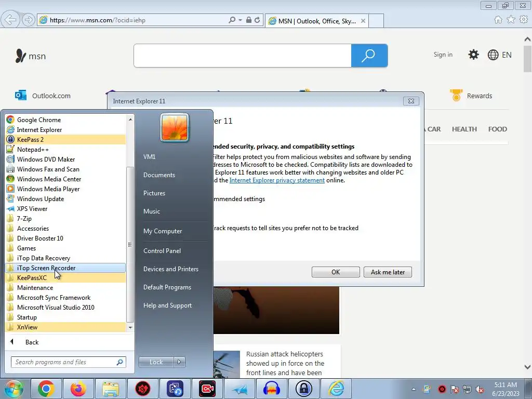Open iTop Screen Recorder taskbar icon

click(x=207, y=389)
